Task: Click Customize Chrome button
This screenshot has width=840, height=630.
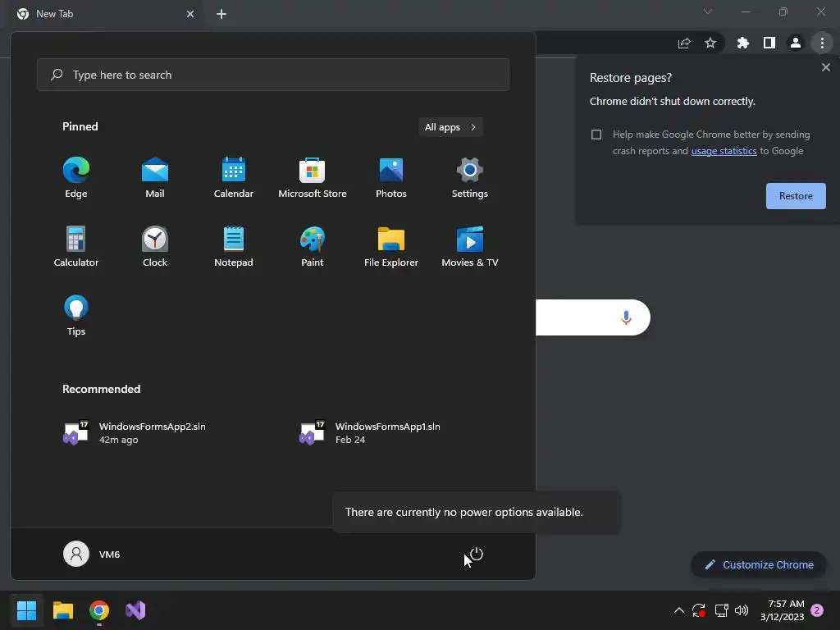Action: 759,564
